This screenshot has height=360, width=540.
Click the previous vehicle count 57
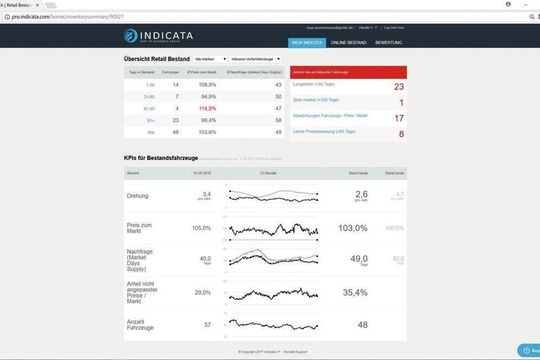[207, 325]
